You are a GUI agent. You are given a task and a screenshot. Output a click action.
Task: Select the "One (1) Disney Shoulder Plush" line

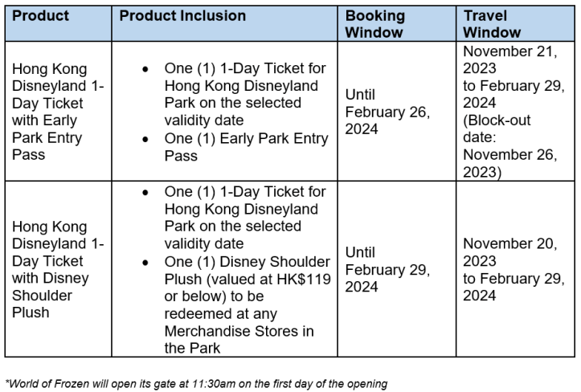click(x=248, y=262)
